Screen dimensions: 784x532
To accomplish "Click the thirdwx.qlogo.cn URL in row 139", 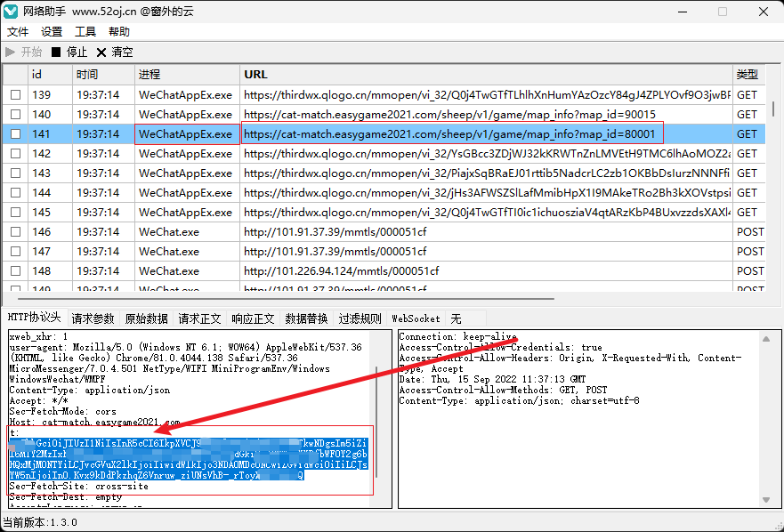I will coord(487,95).
